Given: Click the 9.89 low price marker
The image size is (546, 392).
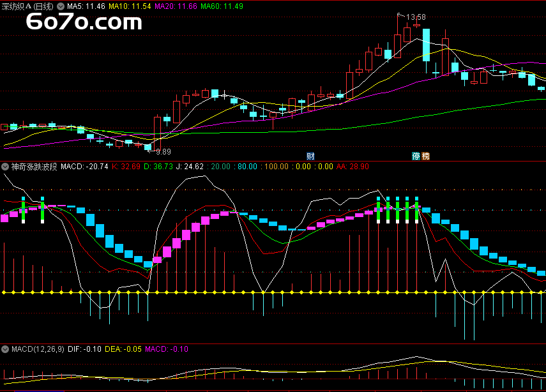Looking at the screenshot, I should pyautogui.click(x=163, y=152).
